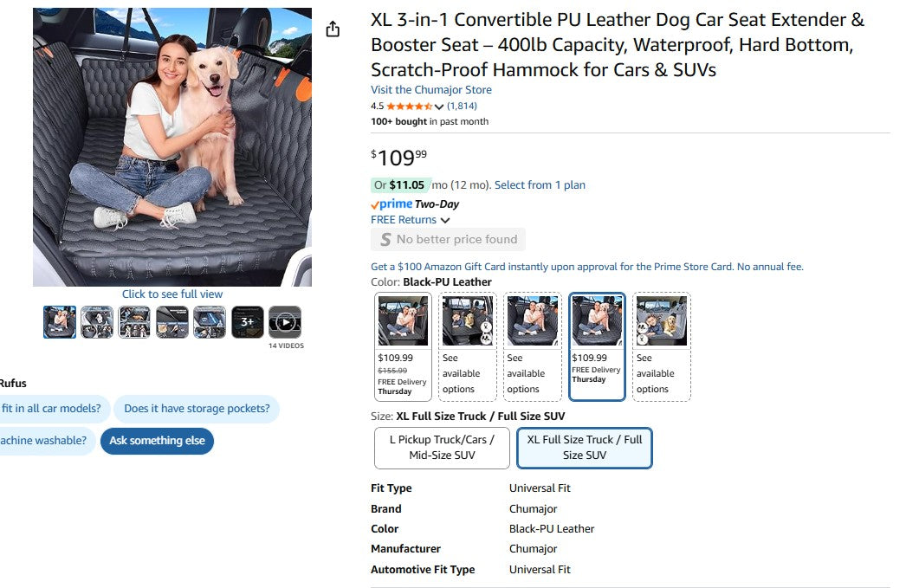
Task: Ask Rufus 'Does it have storage pockets?'
Action: click(x=197, y=408)
